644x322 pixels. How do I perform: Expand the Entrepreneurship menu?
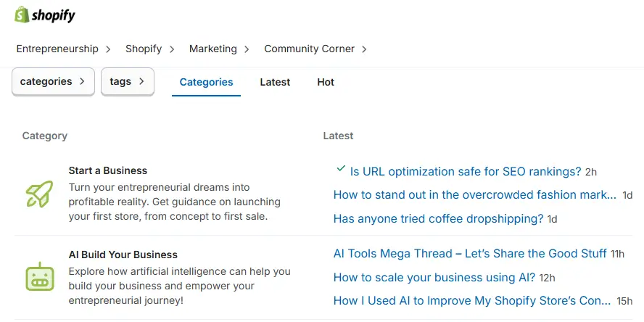point(64,49)
